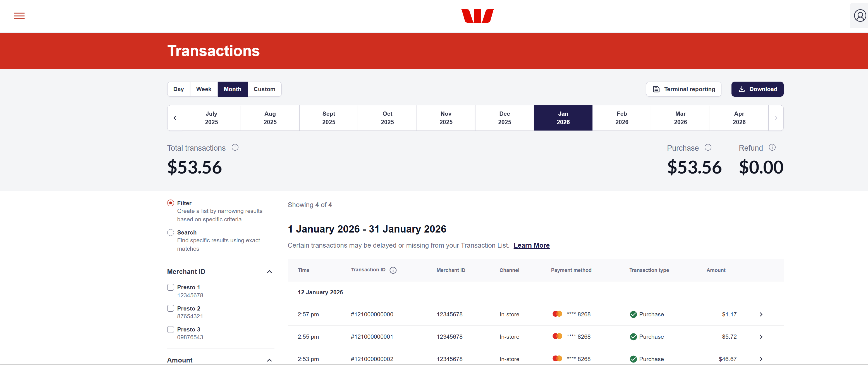Open the Learn More link
Screen dimensions: 868x365
pyautogui.click(x=531, y=246)
